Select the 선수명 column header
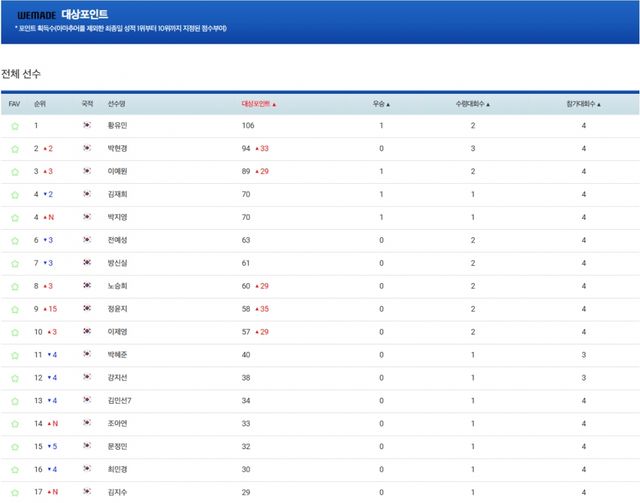The height and width of the screenshot is (503, 640). click(x=117, y=104)
